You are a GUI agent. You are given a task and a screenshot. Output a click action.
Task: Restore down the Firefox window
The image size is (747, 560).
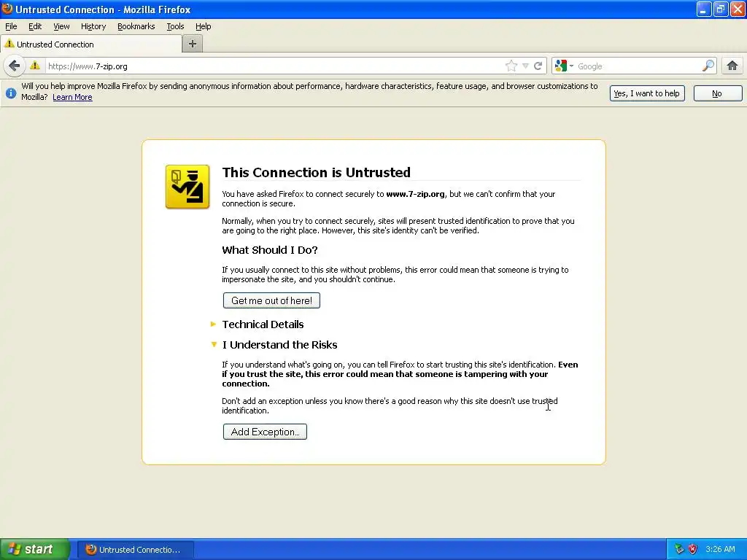point(721,9)
